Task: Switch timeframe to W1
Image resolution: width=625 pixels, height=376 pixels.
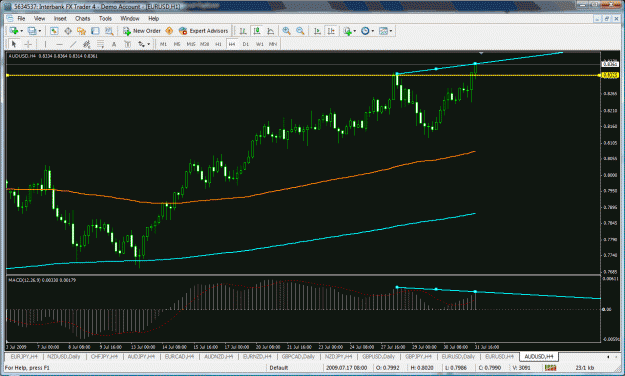Action: click(x=259, y=44)
